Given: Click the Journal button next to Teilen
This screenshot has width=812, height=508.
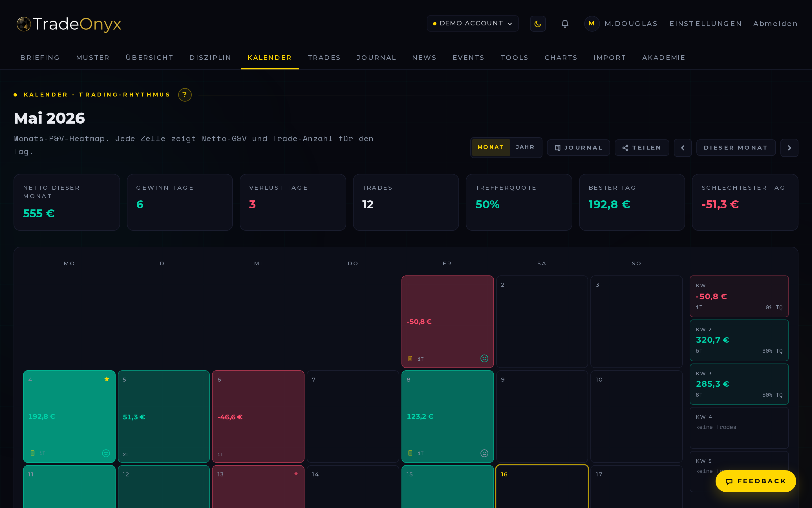Looking at the screenshot, I should (x=579, y=148).
